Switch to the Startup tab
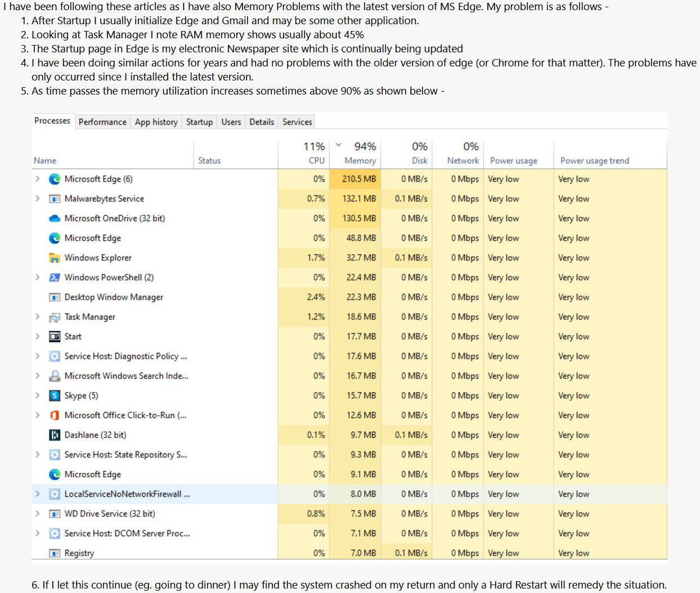Screen dimensions: 700x593 click(x=200, y=122)
